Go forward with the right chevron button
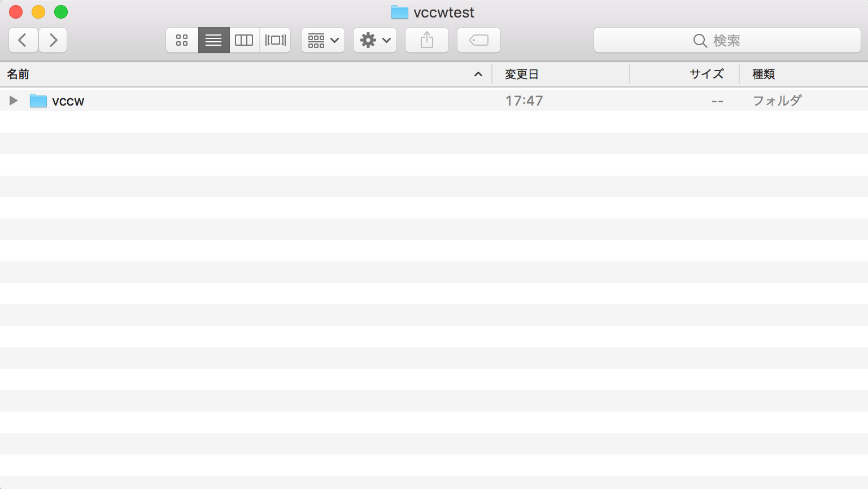 (x=53, y=40)
